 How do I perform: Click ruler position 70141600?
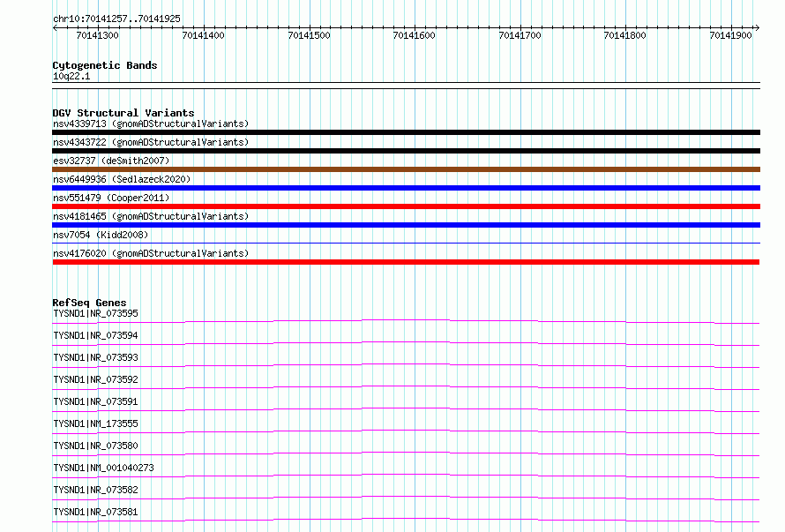tap(414, 35)
